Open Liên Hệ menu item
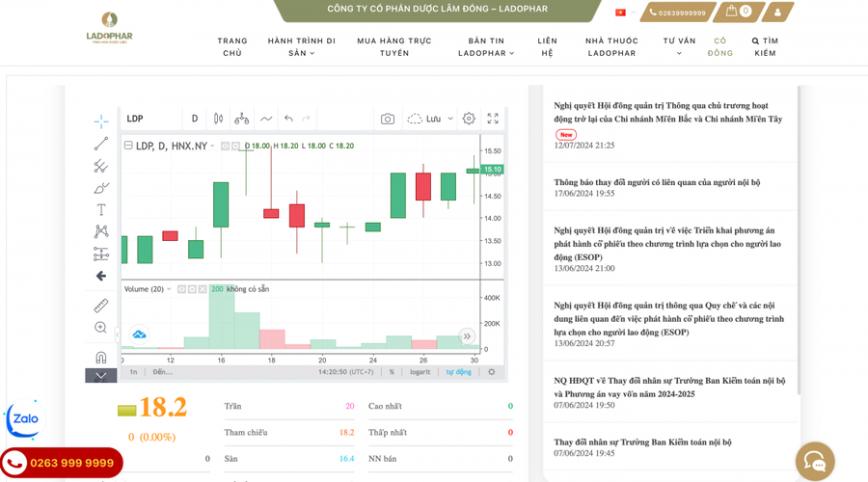 click(x=547, y=47)
